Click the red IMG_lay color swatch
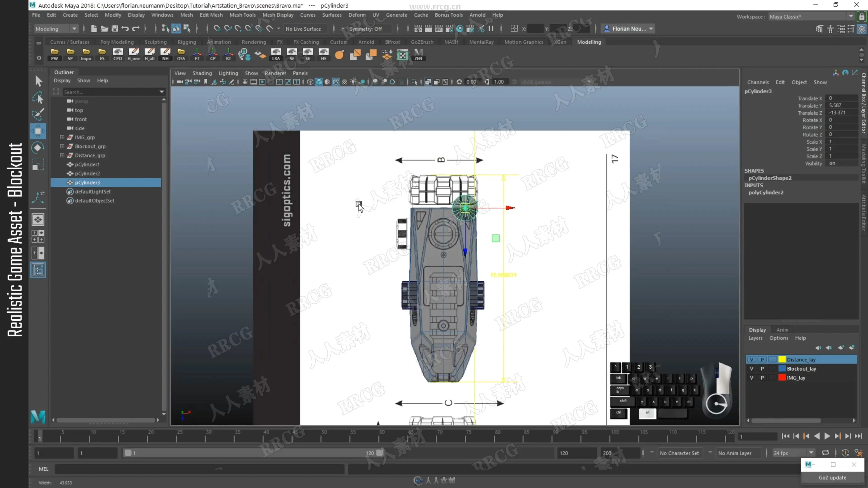This screenshot has height=488, width=868. (782, 378)
